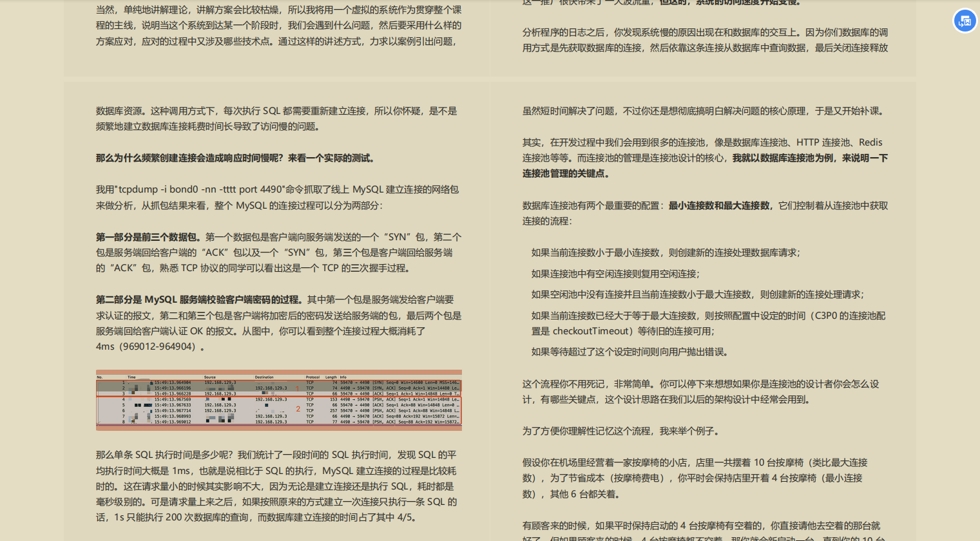Screen dimensions: 980x541
Task: Click the line starting "虽然短时间解决了问题"
Action: click(x=706, y=111)
